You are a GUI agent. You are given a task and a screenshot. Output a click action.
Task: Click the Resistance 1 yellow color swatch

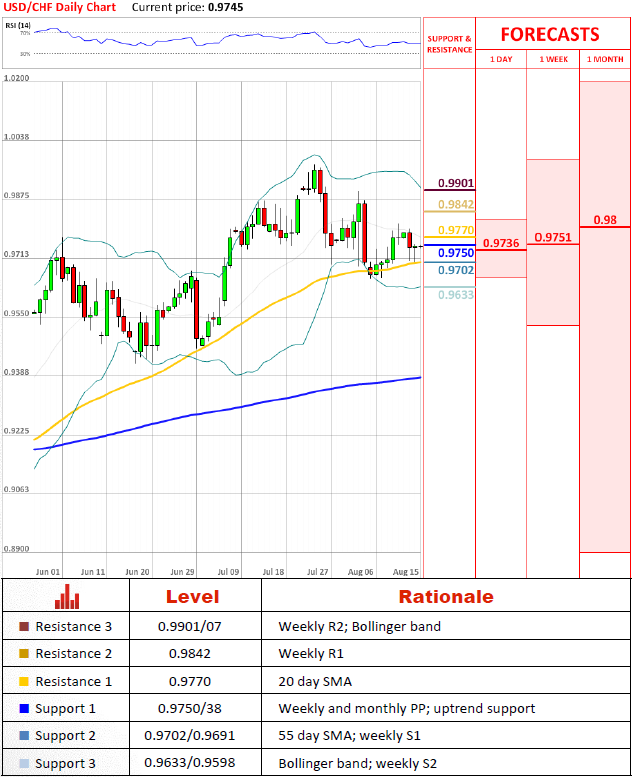pos(24,681)
